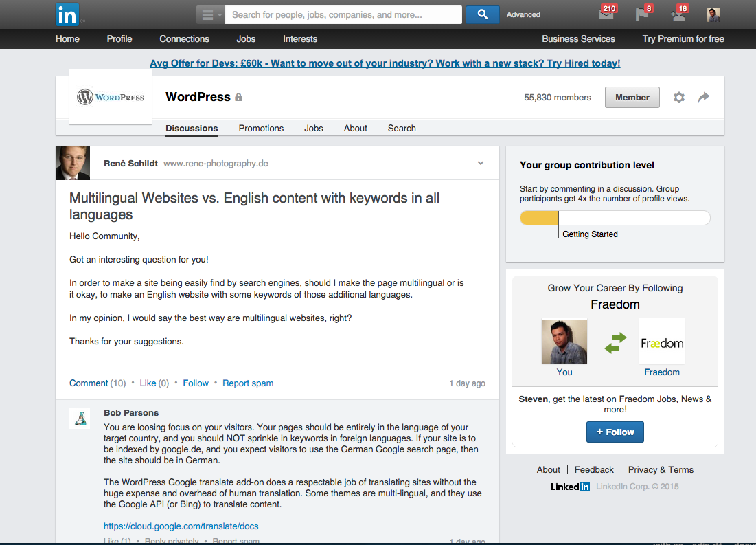Switch to the group Search tab
756x545 pixels.
402,129
